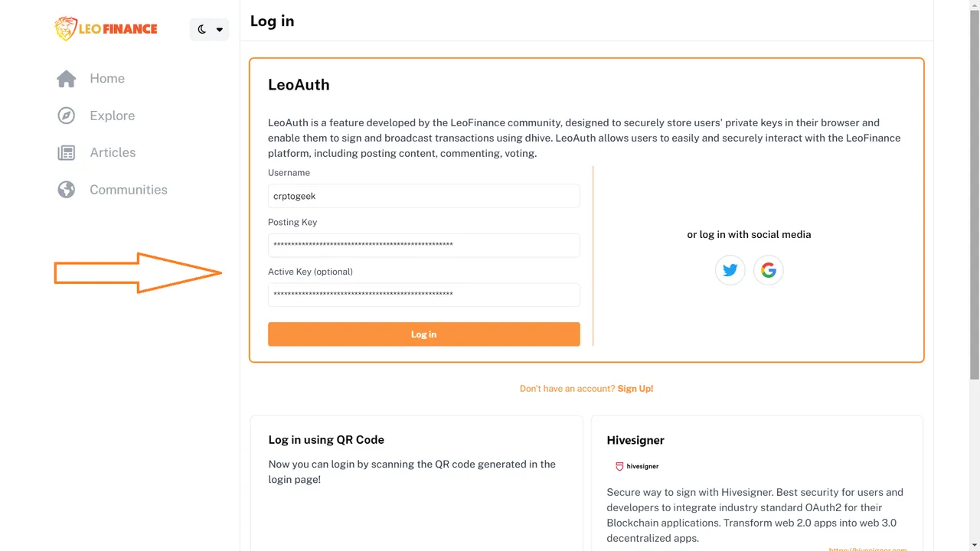The width and height of the screenshot is (980, 551).
Task: Click into the Active Key field
Action: (x=424, y=295)
